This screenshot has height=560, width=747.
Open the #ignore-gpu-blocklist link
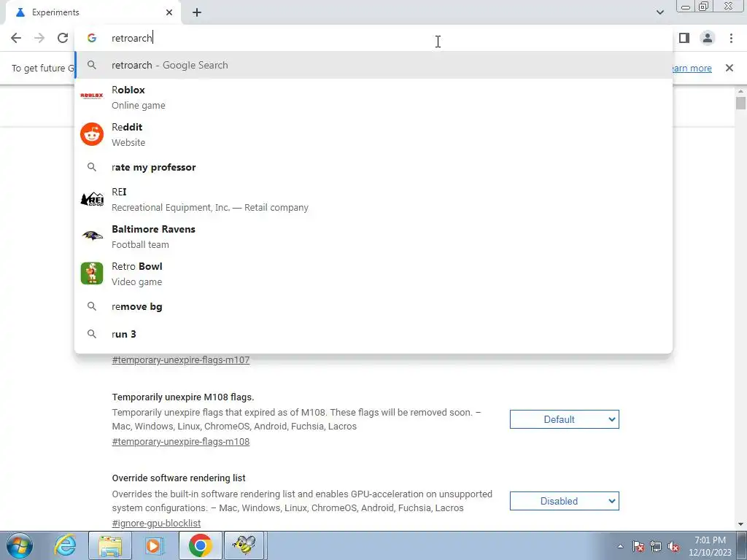pyautogui.click(x=156, y=523)
